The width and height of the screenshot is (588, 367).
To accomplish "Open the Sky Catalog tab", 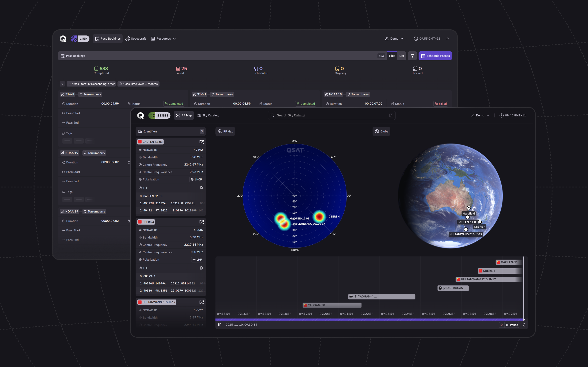I will coord(208,116).
